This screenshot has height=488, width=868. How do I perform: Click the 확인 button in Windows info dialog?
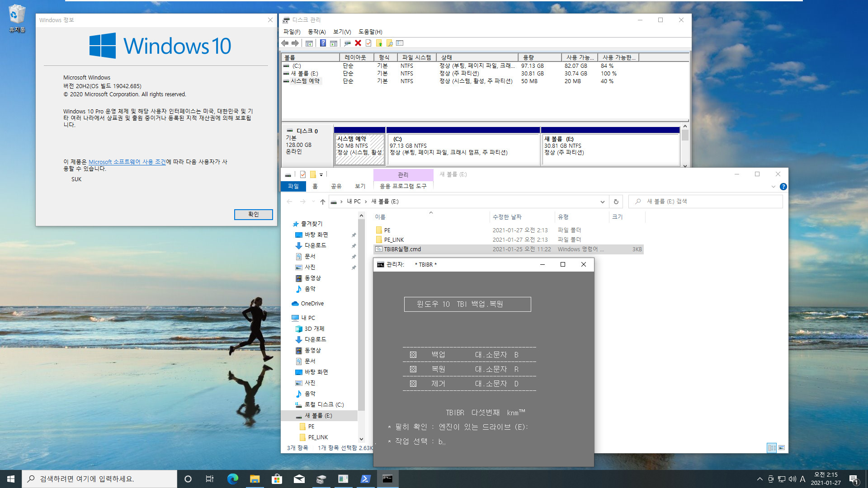click(253, 214)
